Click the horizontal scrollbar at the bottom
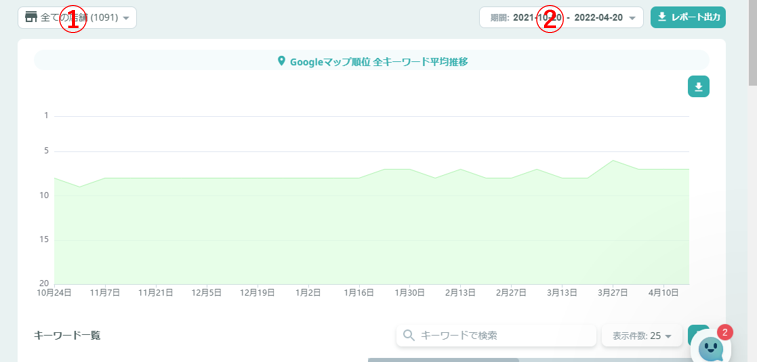The width and height of the screenshot is (757, 363). pyautogui.click(x=443, y=360)
